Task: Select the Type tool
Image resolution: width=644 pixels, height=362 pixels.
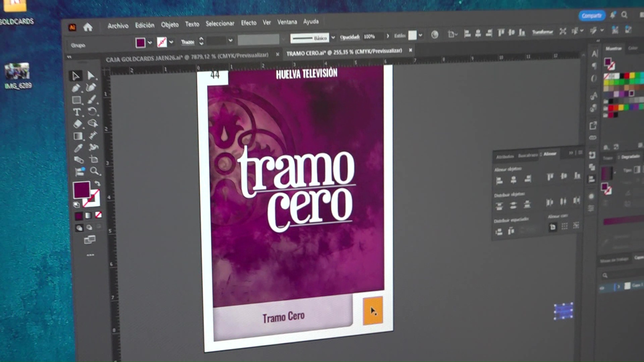Action: tap(77, 112)
